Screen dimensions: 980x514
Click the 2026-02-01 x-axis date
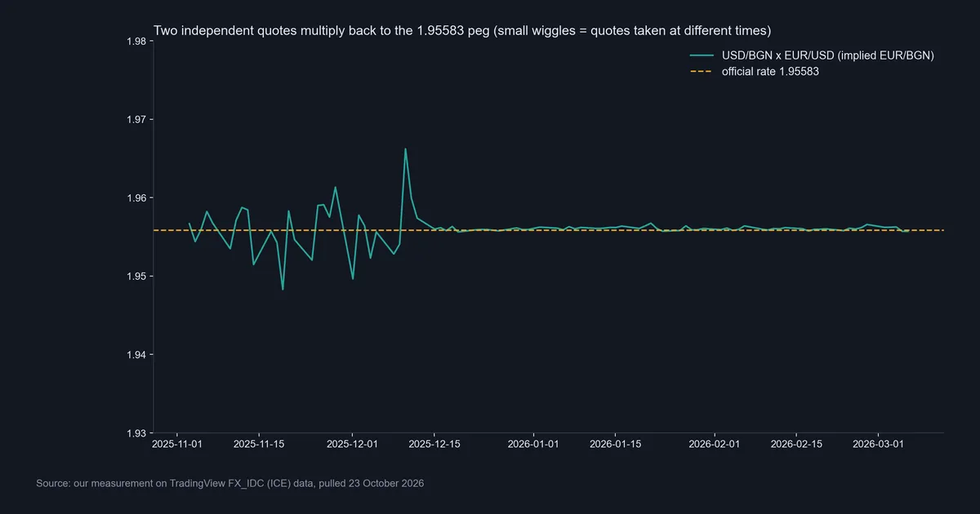click(715, 445)
